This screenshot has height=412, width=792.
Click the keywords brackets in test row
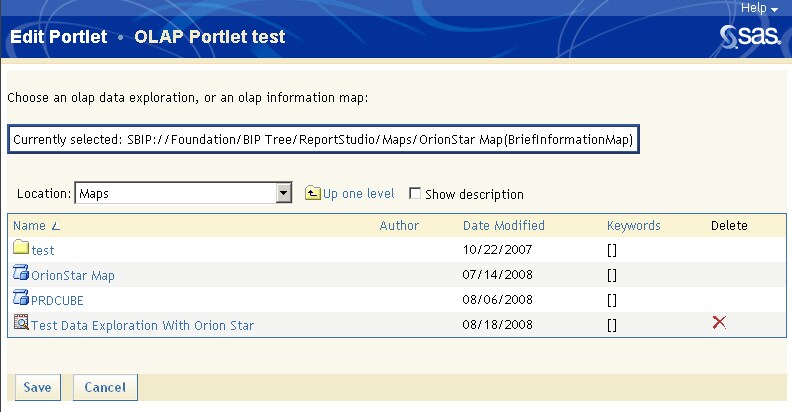[x=612, y=250]
